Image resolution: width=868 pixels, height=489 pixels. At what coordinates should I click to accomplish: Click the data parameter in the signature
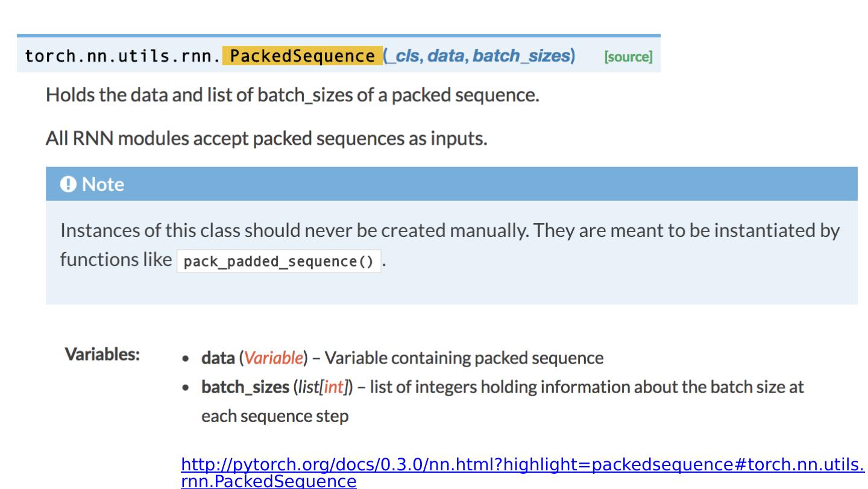click(x=447, y=56)
